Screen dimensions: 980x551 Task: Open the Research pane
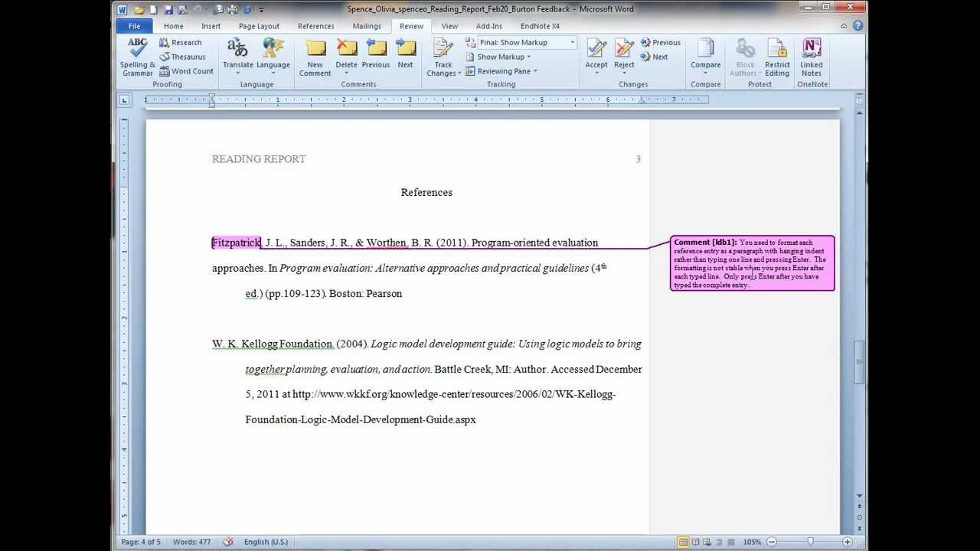[181, 43]
